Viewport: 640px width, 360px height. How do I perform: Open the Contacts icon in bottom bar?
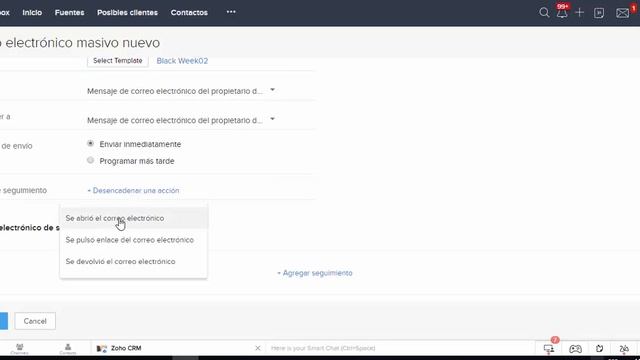pyautogui.click(x=68, y=349)
